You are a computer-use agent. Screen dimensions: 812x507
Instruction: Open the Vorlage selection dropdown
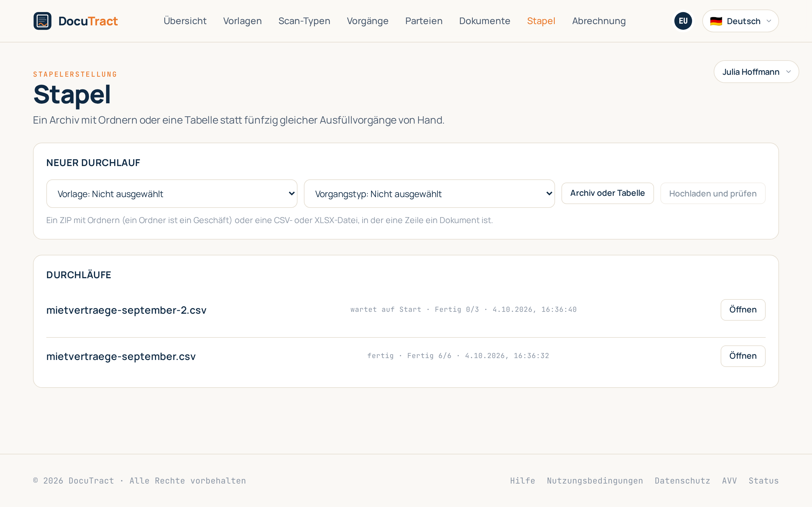(x=172, y=194)
